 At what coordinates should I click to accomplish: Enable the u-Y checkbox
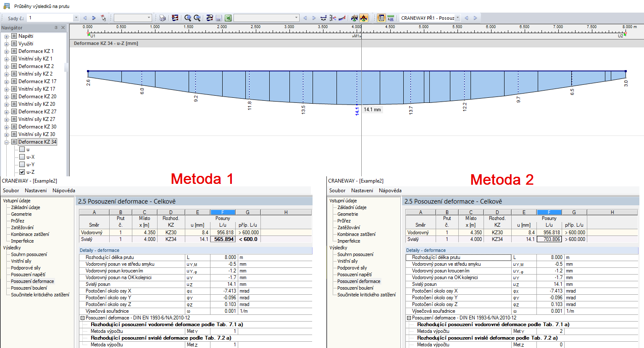point(22,165)
